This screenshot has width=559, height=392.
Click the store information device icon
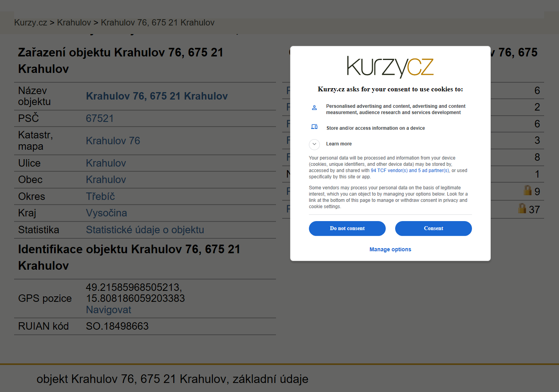coord(314,127)
